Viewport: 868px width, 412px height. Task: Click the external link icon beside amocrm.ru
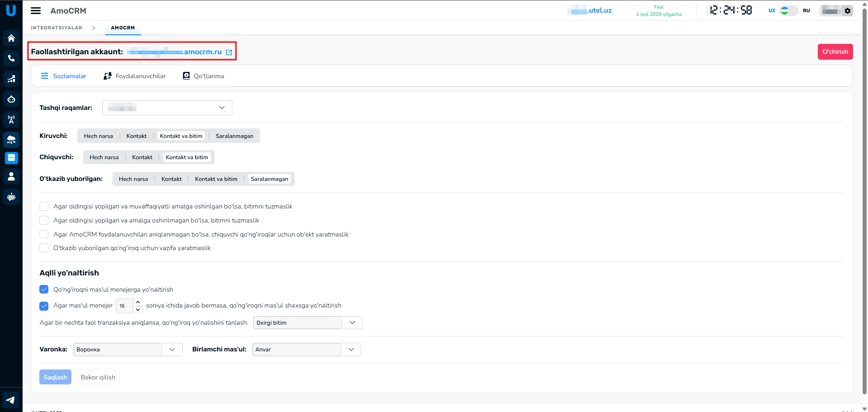[x=229, y=52]
